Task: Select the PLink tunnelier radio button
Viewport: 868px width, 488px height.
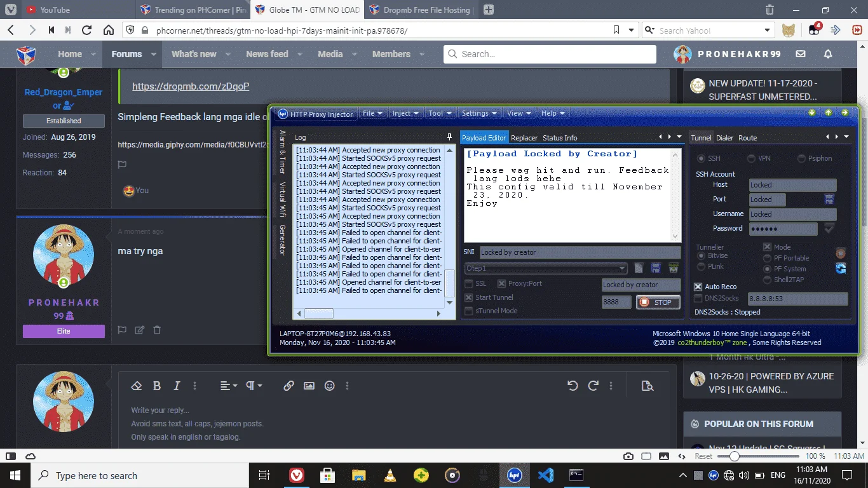Action: 701,266
